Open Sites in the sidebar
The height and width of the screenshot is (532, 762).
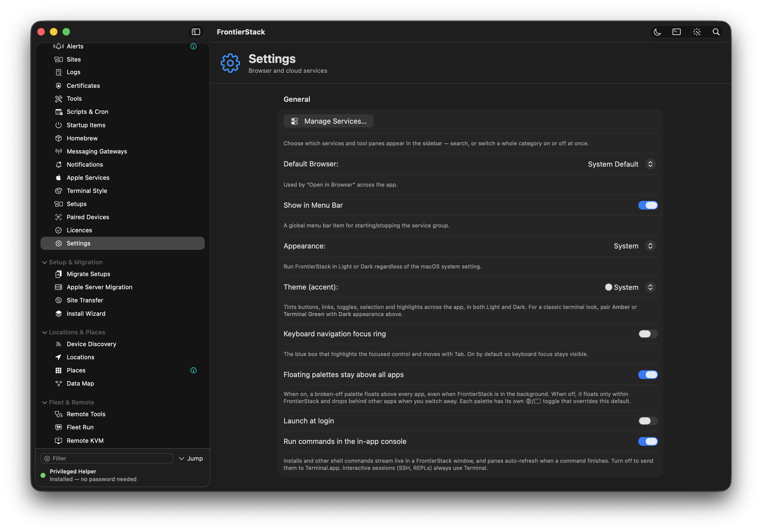122,59
